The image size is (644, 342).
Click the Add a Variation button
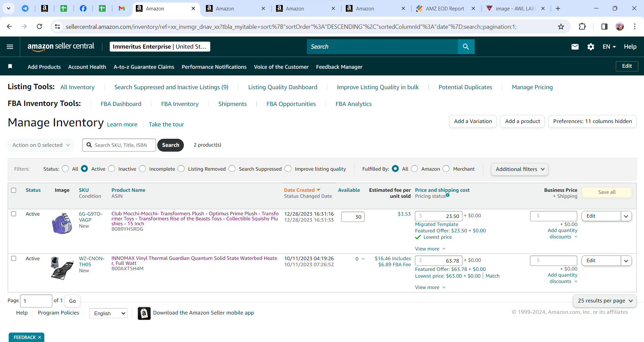(x=473, y=121)
